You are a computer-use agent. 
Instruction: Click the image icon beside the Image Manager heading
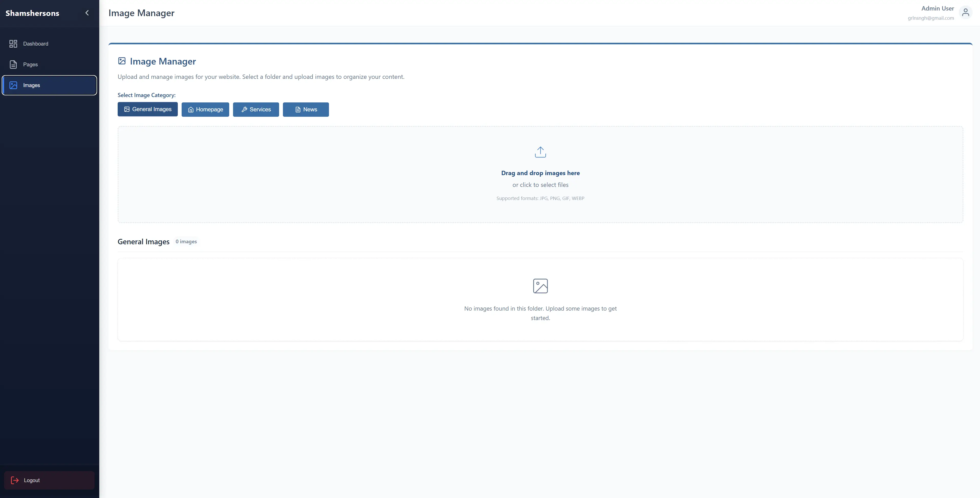122,61
